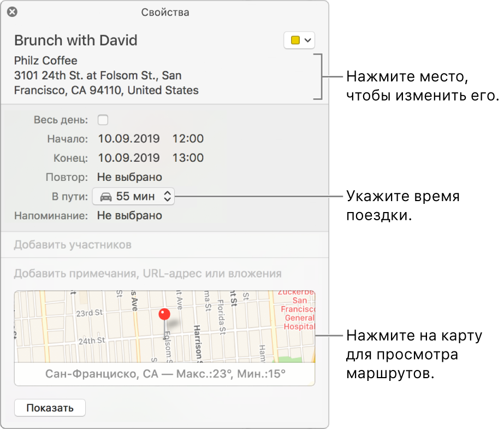This screenshot has height=429, width=504.
Task: Open the В пути travel time popup
Action: [134, 196]
